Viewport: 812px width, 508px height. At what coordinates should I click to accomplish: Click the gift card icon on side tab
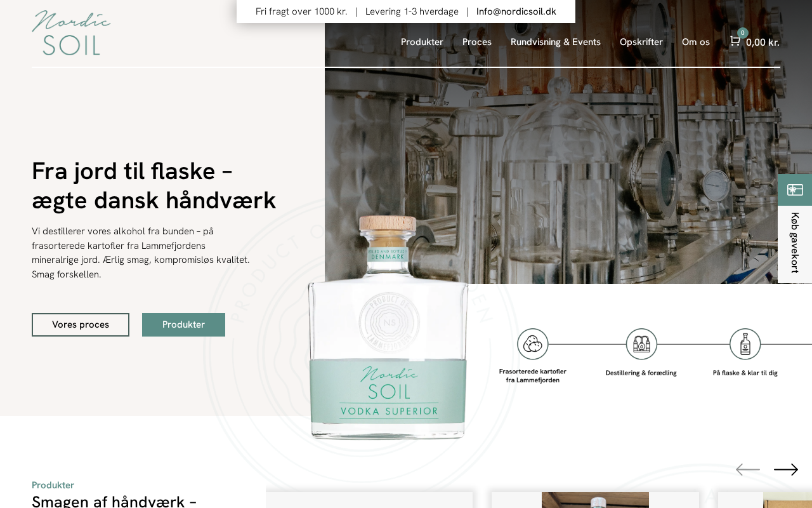coord(795,190)
